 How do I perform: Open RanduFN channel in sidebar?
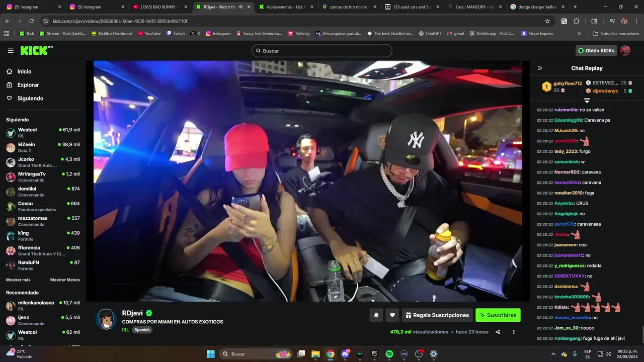click(43, 265)
